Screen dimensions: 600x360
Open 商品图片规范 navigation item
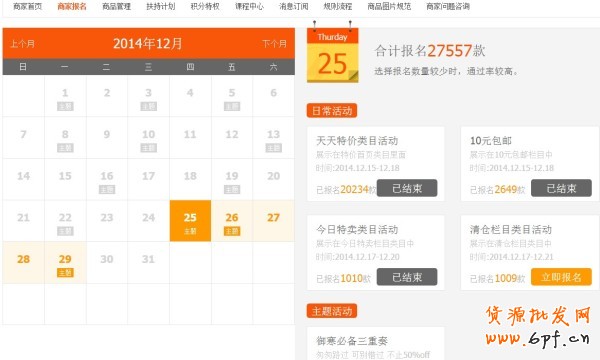tap(389, 7)
